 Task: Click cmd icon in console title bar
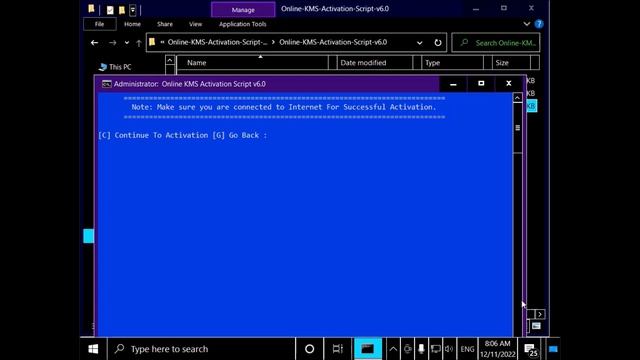click(x=107, y=84)
